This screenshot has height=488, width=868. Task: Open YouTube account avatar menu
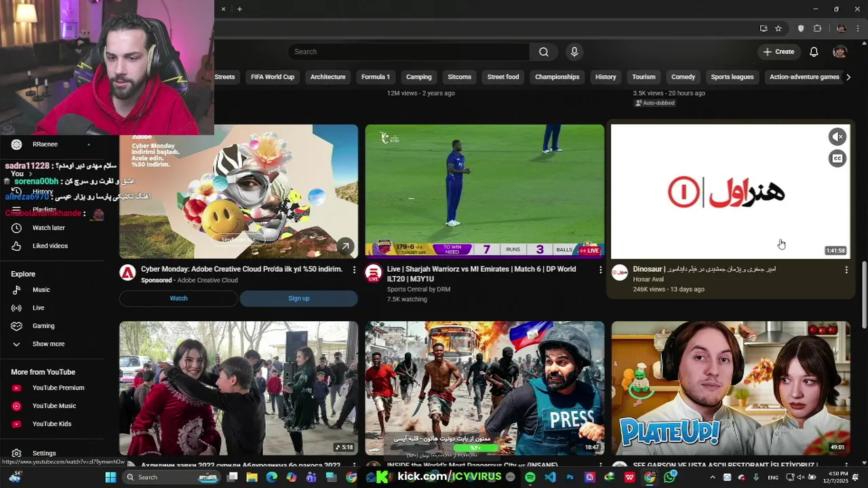[x=840, y=52]
